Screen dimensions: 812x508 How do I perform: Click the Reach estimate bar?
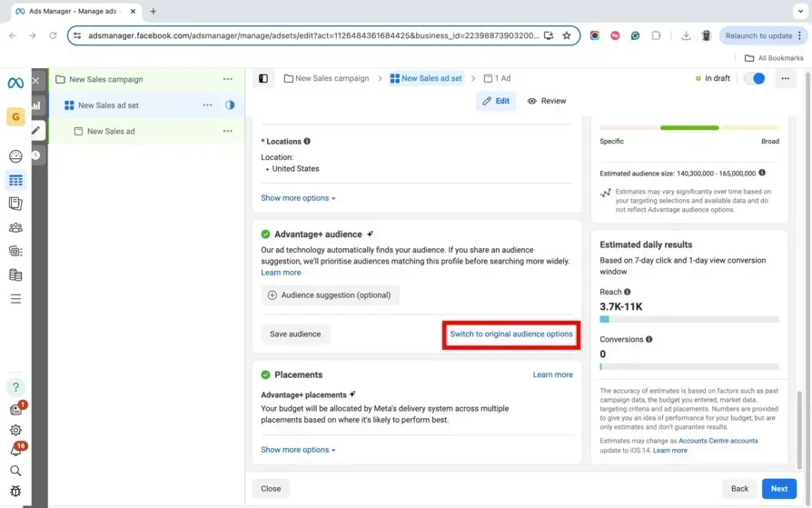coord(689,319)
